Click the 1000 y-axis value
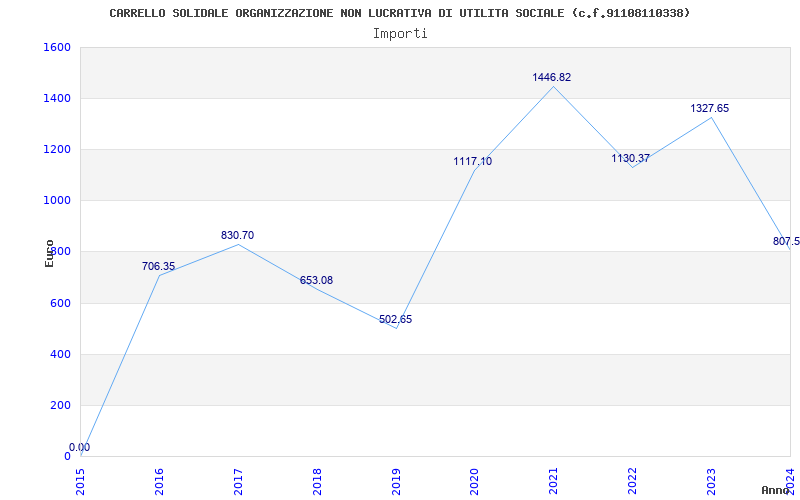 (x=57, y=201)
